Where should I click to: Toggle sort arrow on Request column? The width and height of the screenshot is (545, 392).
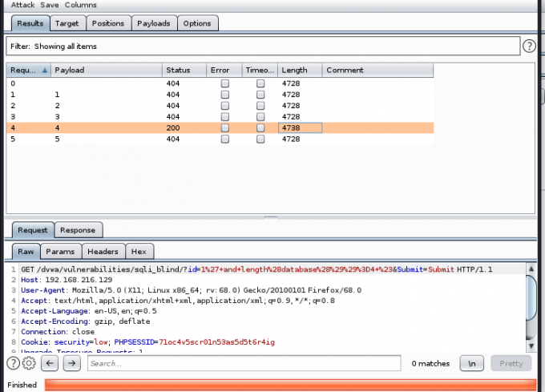(x=45, y=71)
